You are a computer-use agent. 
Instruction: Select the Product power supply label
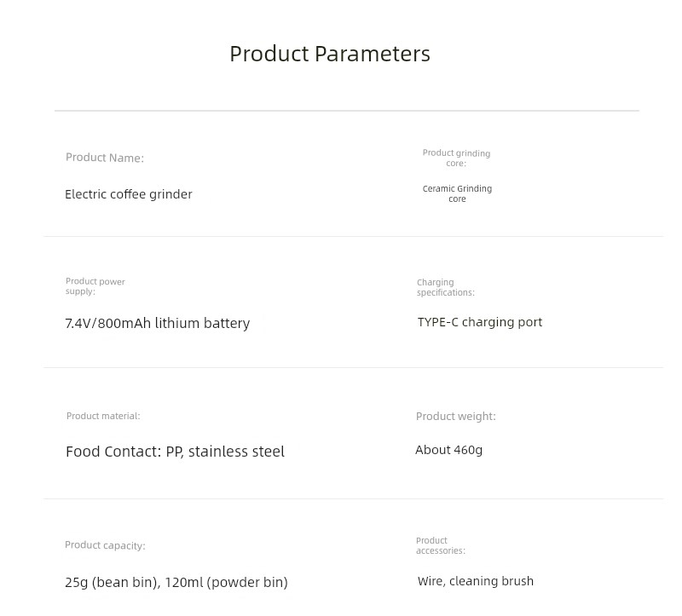click(95, 286)
